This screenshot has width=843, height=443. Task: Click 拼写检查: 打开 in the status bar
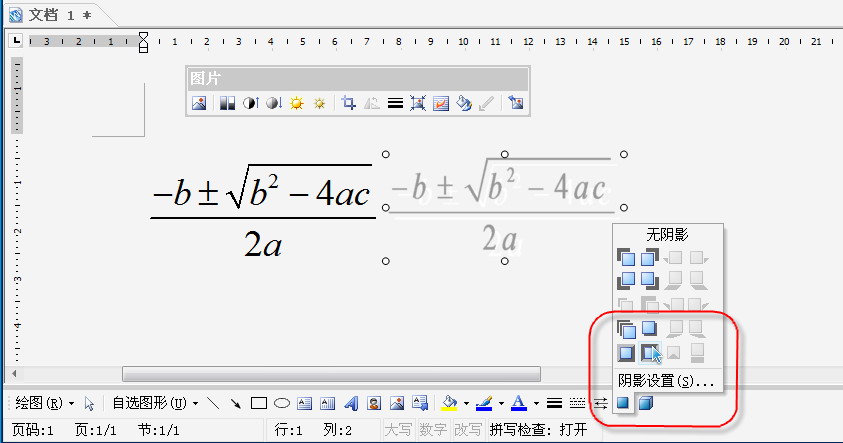(x=538, y=430)
